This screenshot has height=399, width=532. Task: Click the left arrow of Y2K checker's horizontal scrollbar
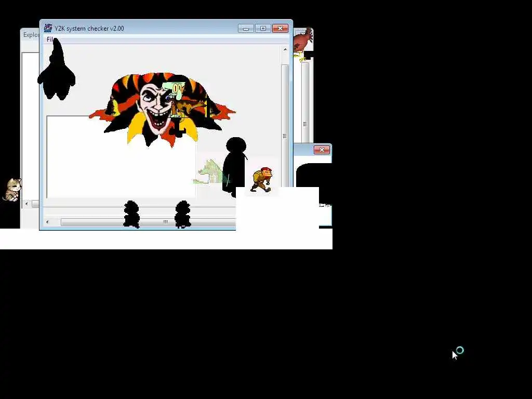coord(47,222)
